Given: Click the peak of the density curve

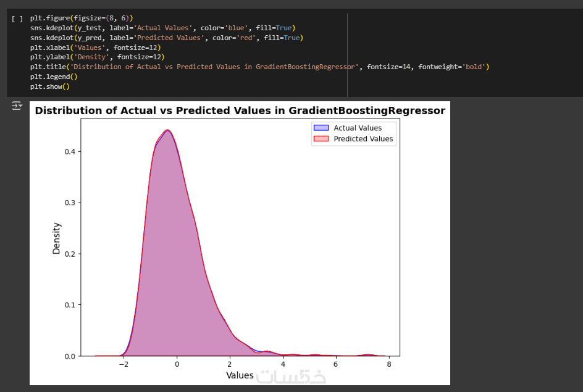Looking at the screenshot, I should tap(167, 130).
